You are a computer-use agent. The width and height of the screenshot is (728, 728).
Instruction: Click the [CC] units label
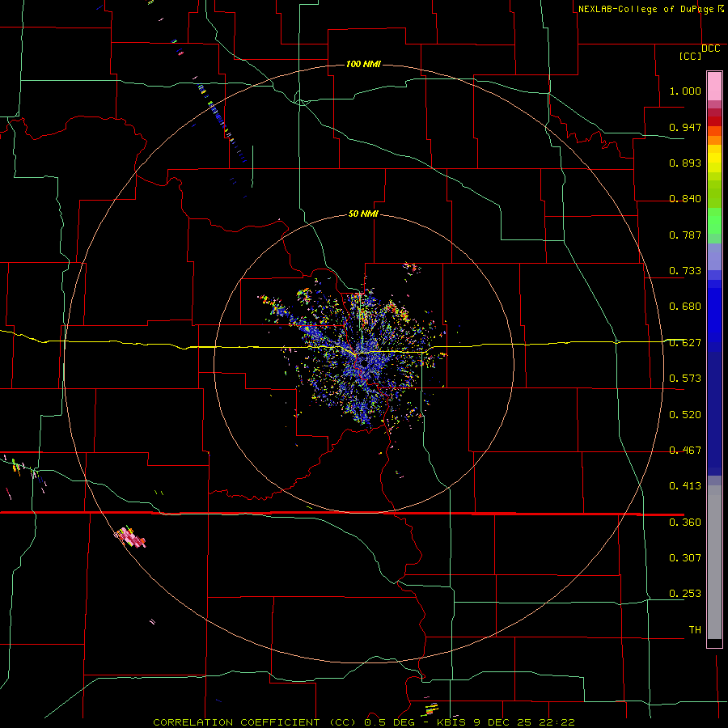tap(690, 56)
